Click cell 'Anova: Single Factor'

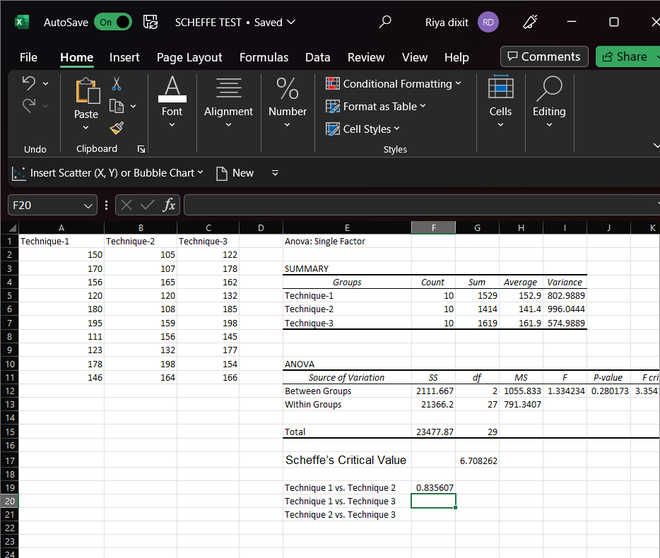(x=347, y=241)
